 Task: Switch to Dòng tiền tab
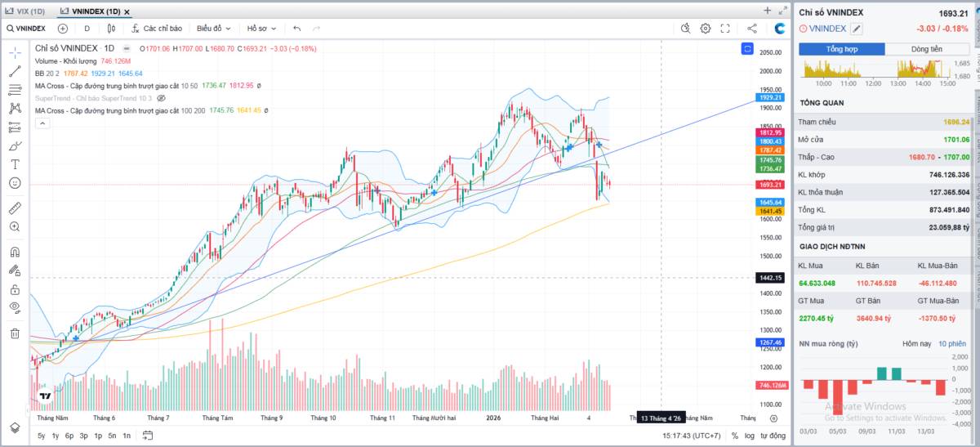927,49
